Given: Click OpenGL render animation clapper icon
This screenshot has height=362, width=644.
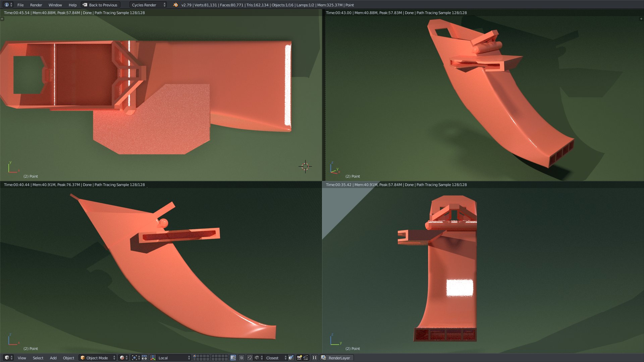Looking at the screenshot, I should [x=306, y=358].
